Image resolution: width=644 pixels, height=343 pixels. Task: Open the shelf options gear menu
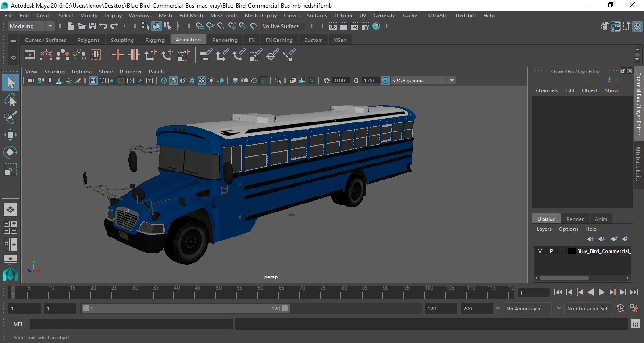pos(13,57)
